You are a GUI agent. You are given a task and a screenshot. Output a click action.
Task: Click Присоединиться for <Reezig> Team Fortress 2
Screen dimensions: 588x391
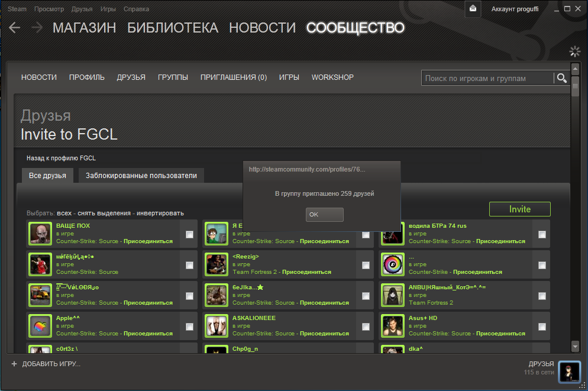coord(306,272)
